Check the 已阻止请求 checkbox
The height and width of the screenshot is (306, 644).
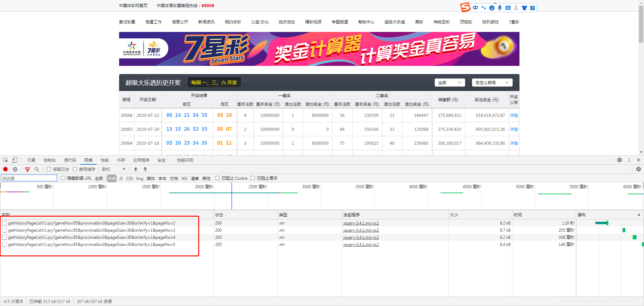[253, 178]
